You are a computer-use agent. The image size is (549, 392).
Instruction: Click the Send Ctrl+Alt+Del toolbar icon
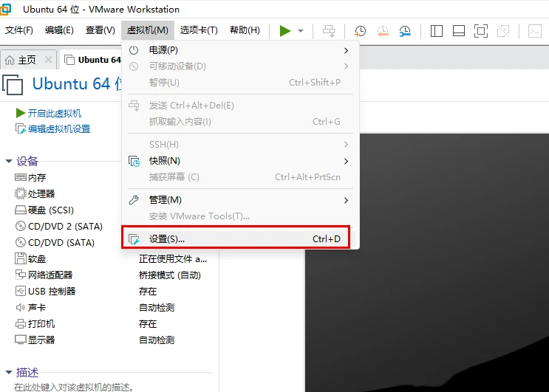coord(329,31)
